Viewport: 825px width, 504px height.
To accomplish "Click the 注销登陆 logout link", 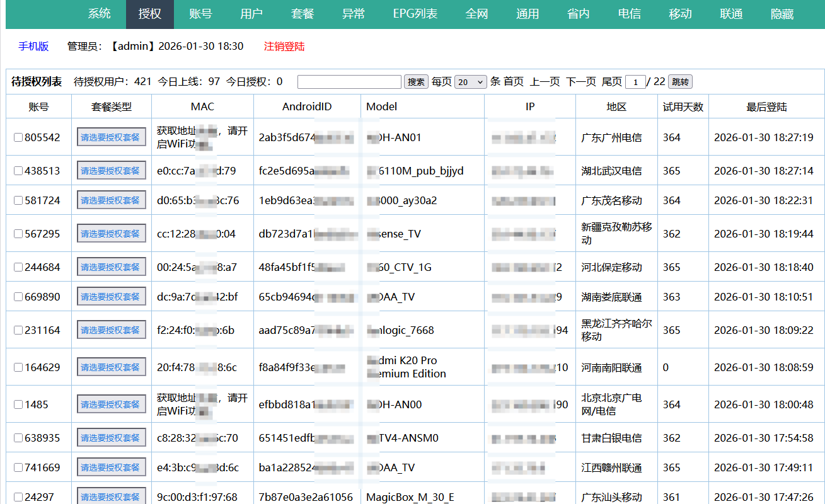I will [x=284, y=47].
